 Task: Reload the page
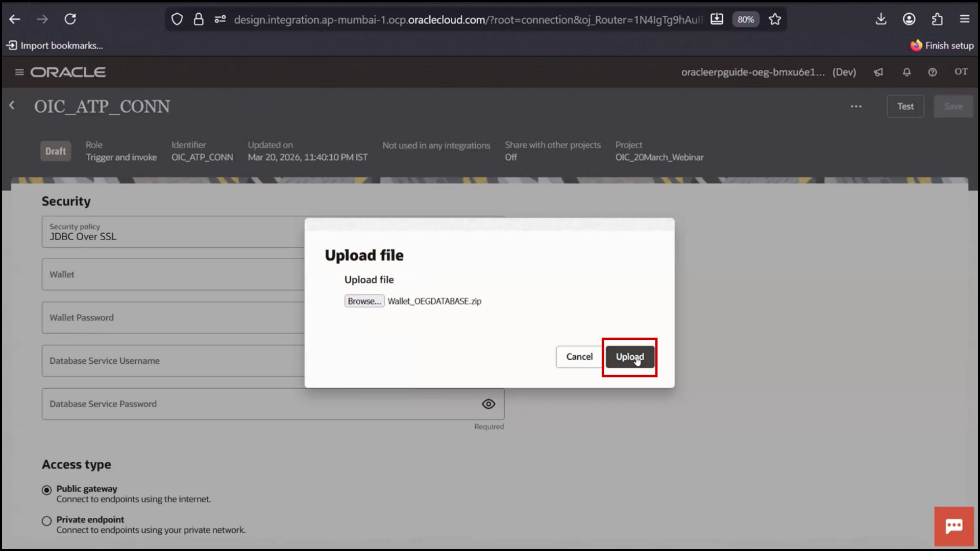70,19
